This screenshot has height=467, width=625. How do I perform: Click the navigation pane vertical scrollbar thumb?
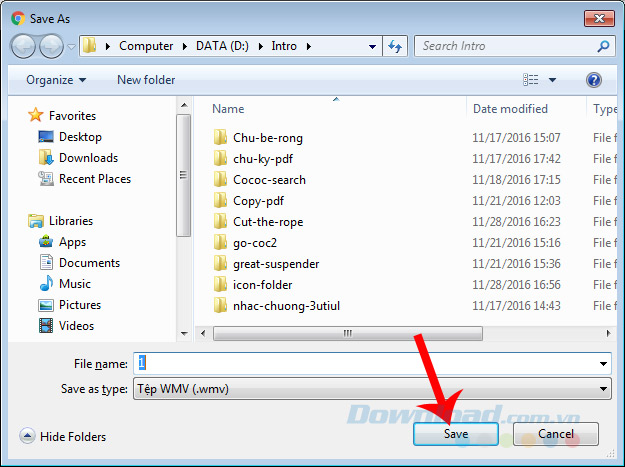click(x=183, y=175)
